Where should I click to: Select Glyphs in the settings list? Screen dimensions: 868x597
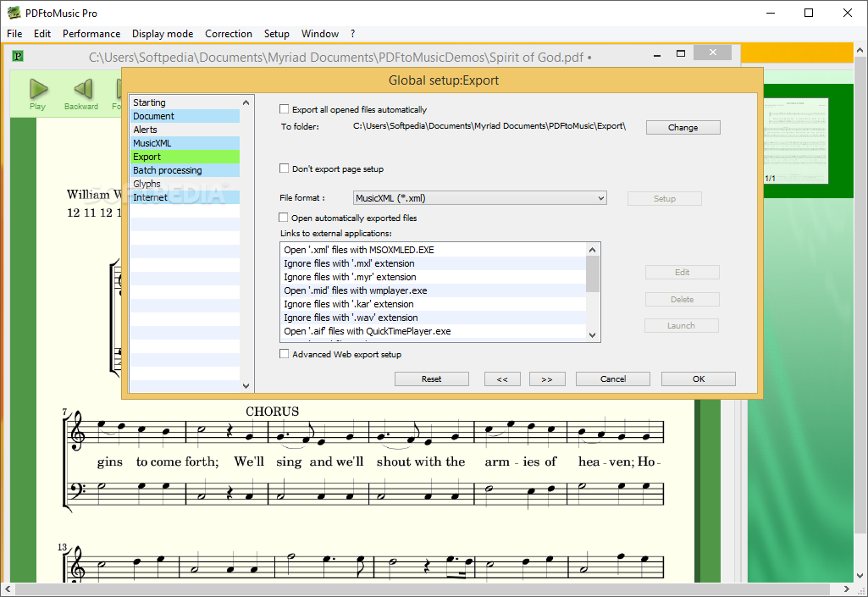coord(185,184)
